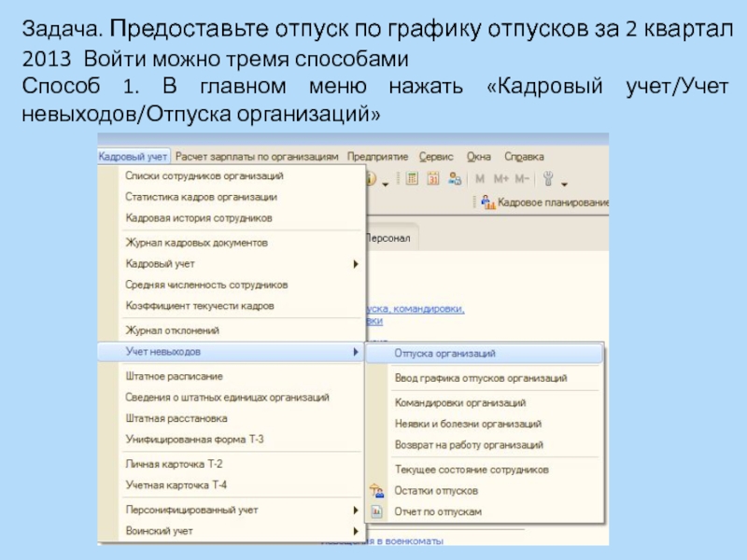Open the Окна menu

pos(478,156)
